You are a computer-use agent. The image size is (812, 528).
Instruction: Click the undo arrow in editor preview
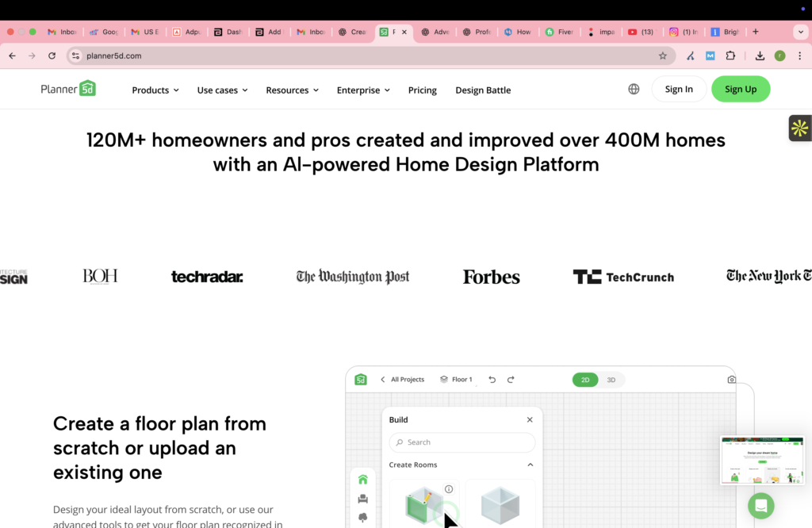pyautogui.click(x=492, y=380)
